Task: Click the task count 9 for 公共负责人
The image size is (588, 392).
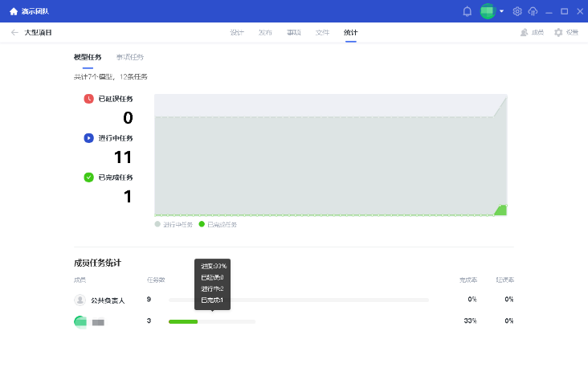Action: (149, 299)
